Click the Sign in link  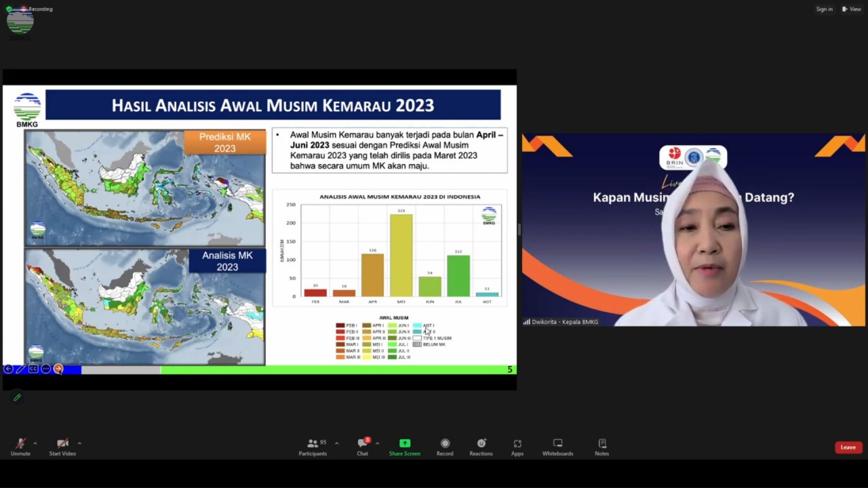pos(825,9)
